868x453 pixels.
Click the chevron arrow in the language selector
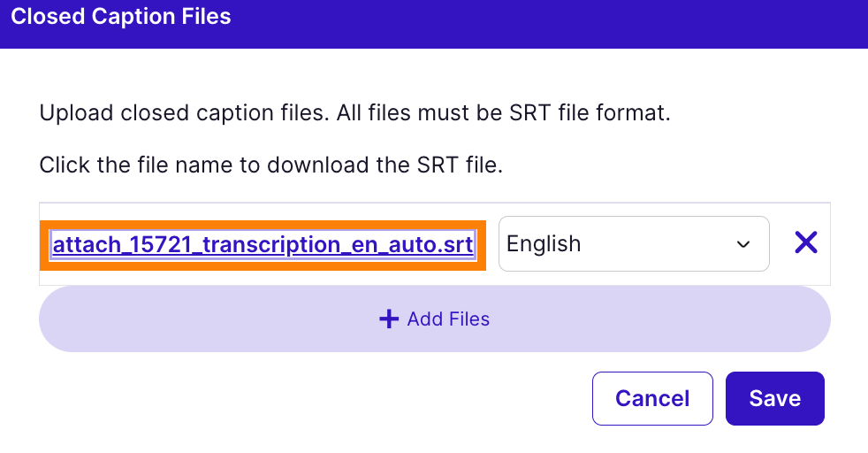click(743, 244)
